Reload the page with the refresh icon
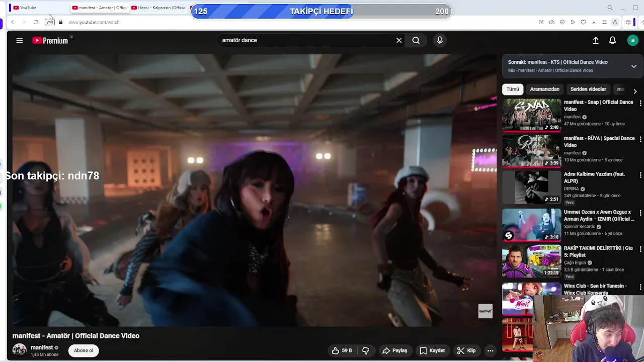The height and width of the screenshot is (362, 644). pyautogui.click(x=36, y=22)
